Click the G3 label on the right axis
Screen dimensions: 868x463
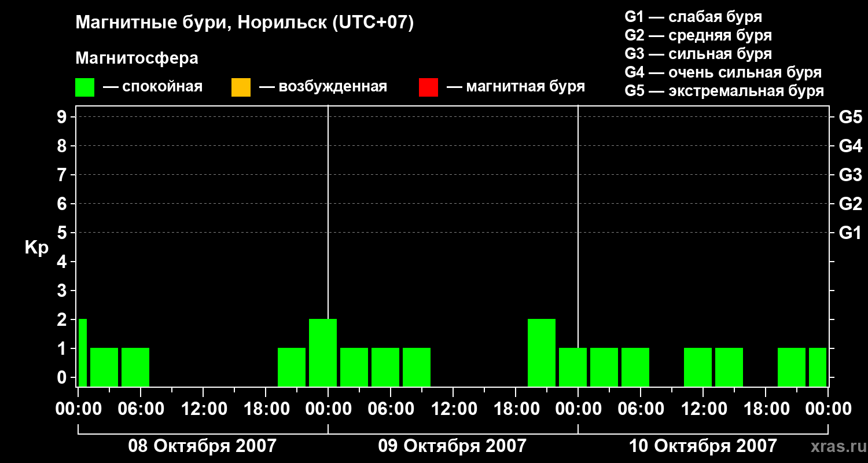850,175
